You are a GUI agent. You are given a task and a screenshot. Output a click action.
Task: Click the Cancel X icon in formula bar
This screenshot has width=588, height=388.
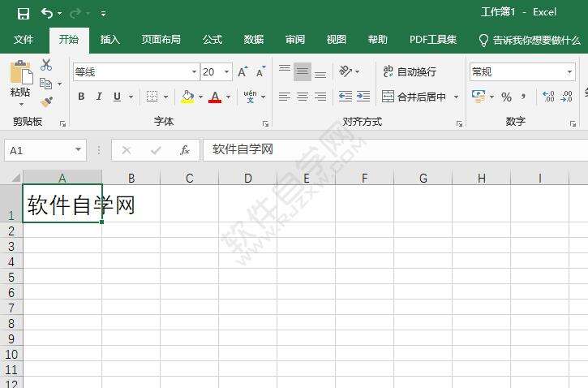click(127, 150)
